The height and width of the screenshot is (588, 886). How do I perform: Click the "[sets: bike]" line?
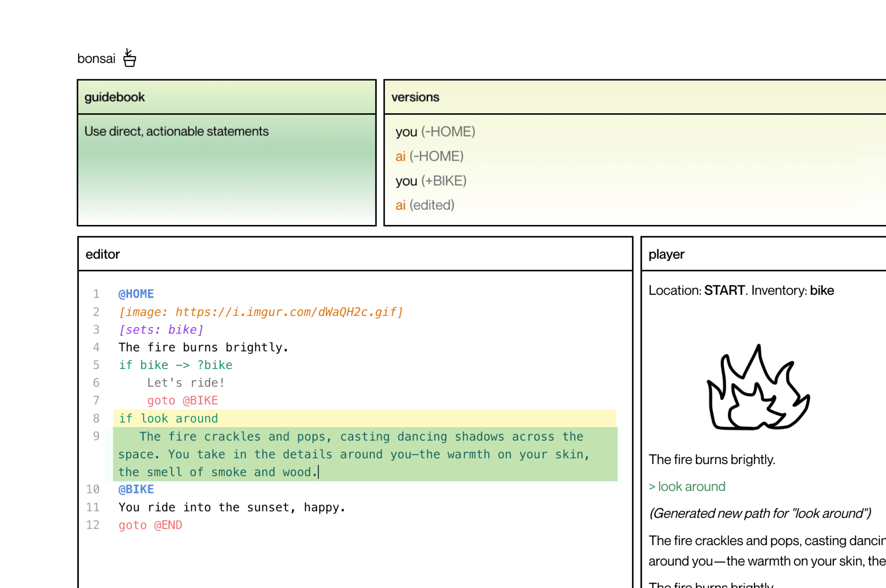161,329
